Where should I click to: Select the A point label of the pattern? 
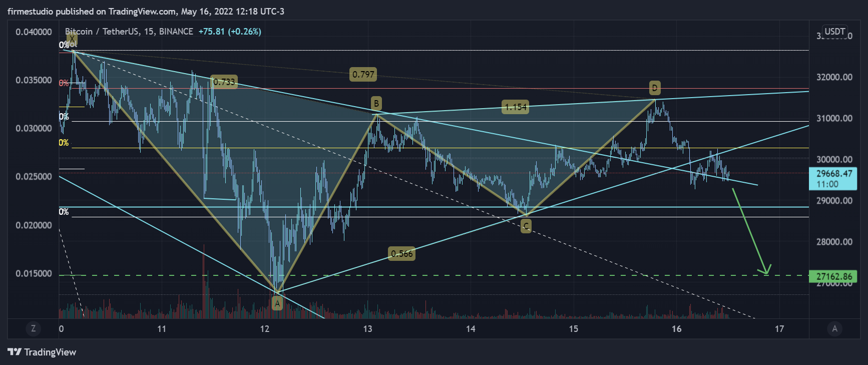[277, 303]
